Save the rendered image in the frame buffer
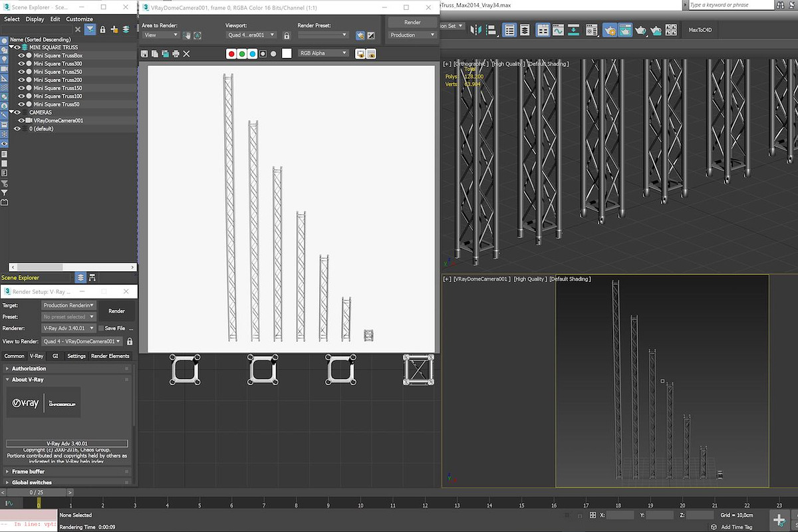This screenshot has height=532, width=798. click(x=144, y=53)
